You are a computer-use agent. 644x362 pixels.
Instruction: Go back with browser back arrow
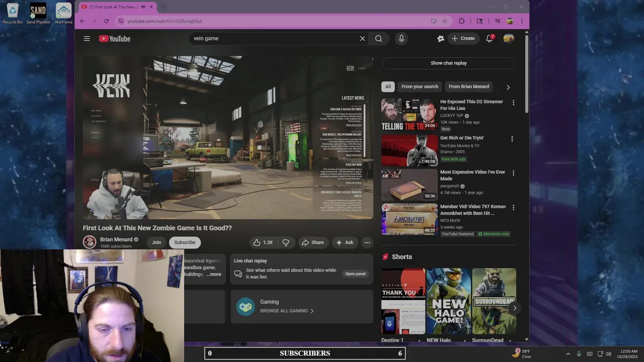[x=83, y=21]
